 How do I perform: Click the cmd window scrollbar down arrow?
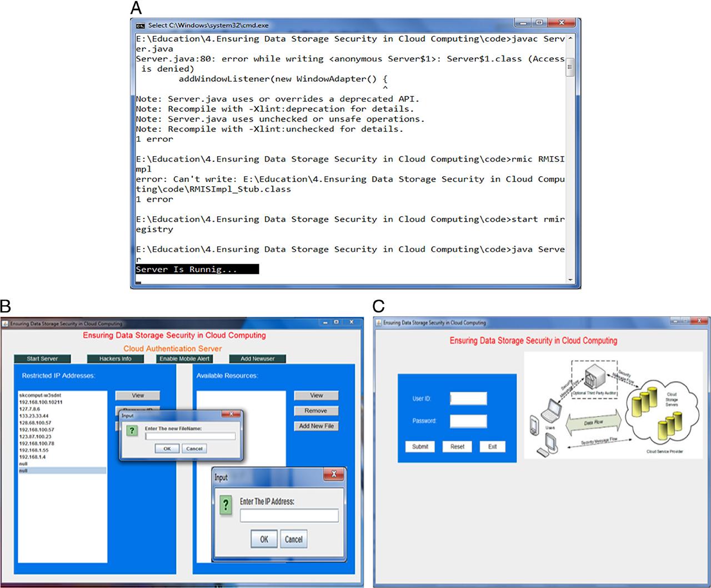tap(570, 280)
